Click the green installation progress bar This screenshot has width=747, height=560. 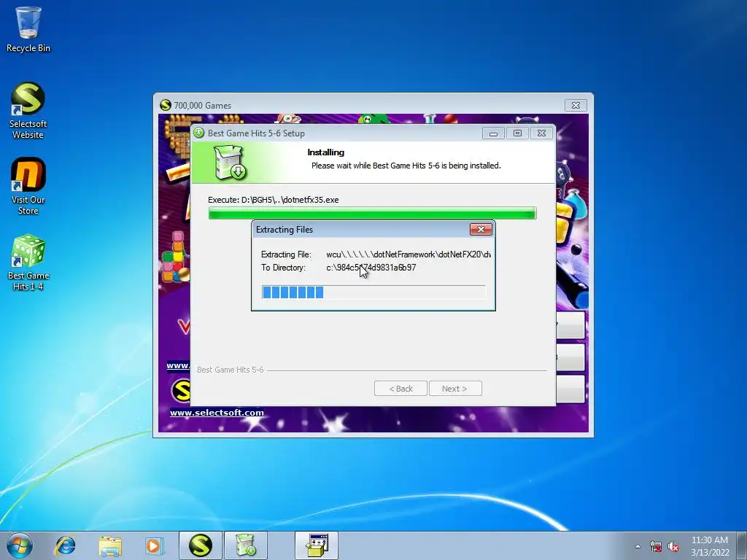pyautogui.click(x=373, y=214)
